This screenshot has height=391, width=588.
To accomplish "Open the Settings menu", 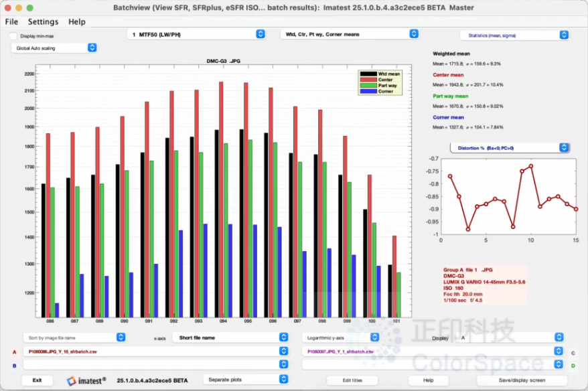I will (x=43, y=21).
